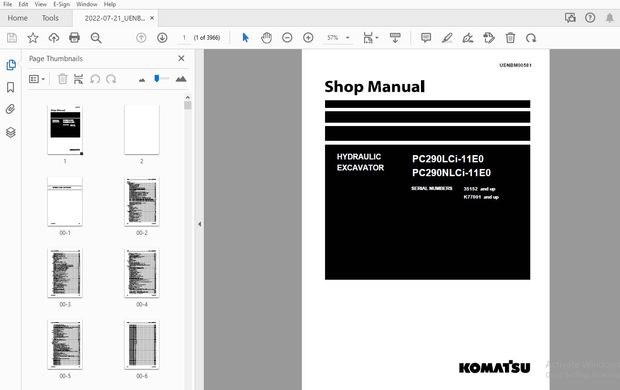Open the E-Sign menu
Image resolution: width=620 pixels, height=390 pixels.
click(61, 4)
